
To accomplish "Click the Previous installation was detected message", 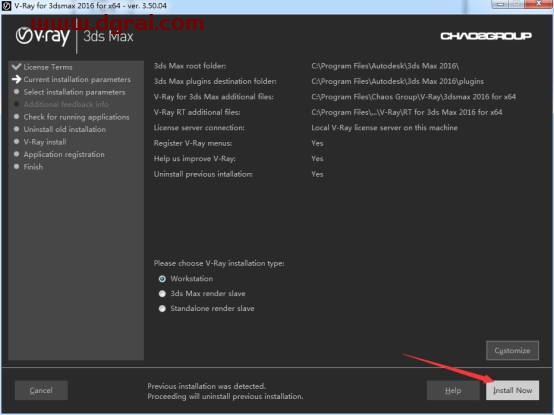I will click(207, 386).
